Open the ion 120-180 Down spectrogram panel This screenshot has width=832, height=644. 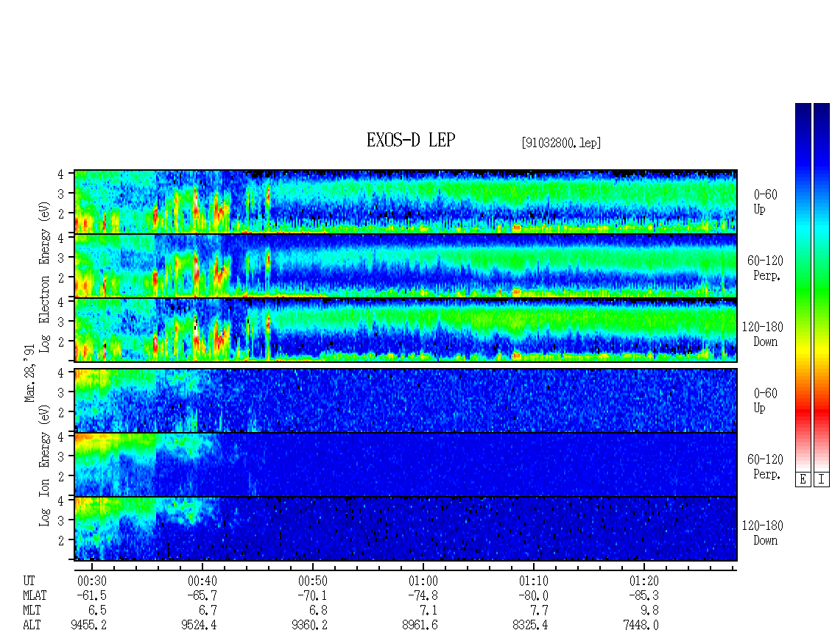[x=406, y=529]
